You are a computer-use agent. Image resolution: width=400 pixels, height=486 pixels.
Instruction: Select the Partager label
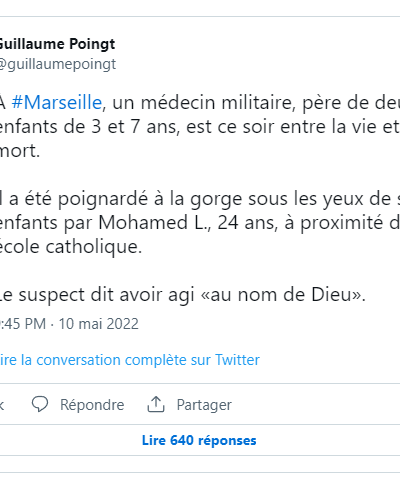pos(204,405)
